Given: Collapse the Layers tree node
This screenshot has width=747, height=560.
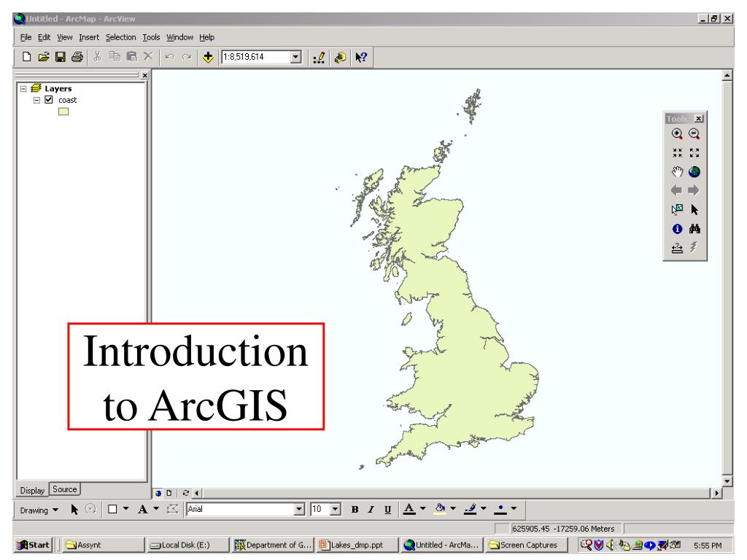Looking at the screenshot, I should (x=24, y=89).
